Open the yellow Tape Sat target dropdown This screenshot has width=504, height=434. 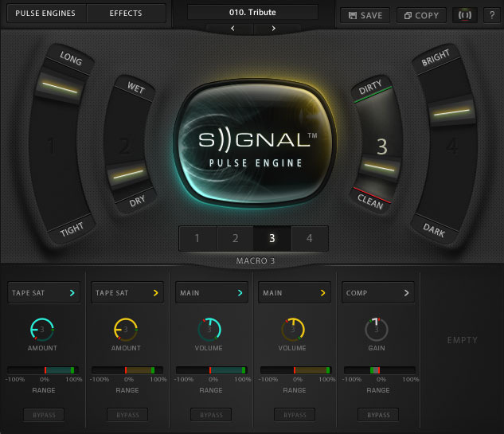(x=127, y=292)
